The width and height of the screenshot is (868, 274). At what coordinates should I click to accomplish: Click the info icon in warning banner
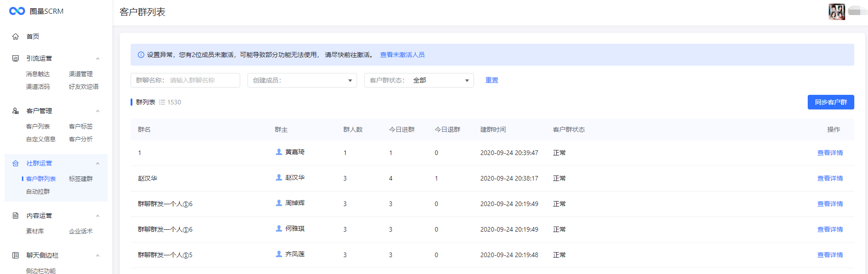[141, 55]
